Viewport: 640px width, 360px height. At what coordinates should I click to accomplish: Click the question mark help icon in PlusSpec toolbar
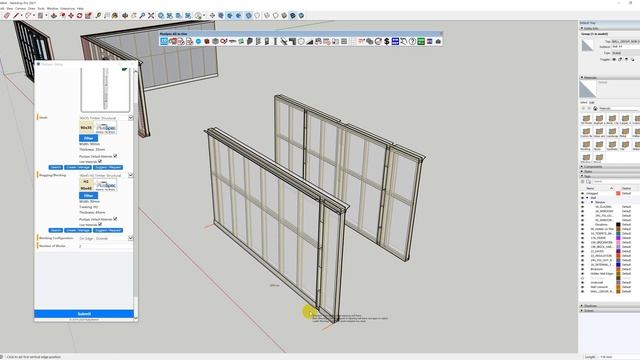[x=412, y=41]
